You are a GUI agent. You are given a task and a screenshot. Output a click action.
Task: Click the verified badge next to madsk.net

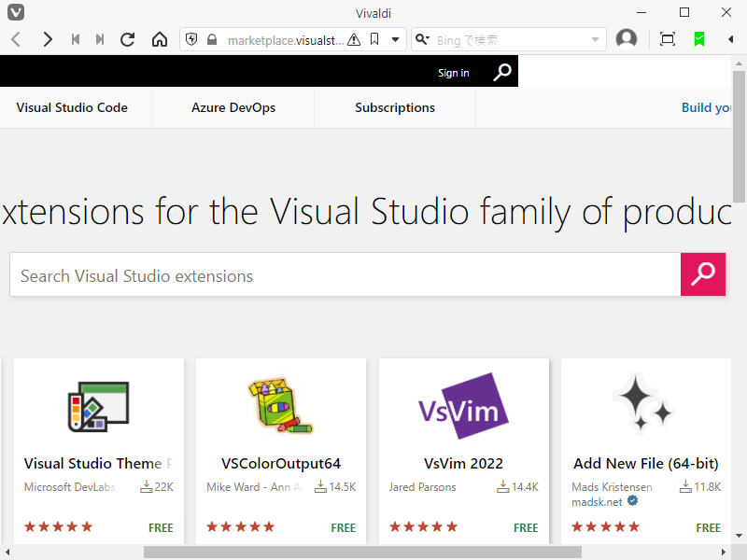coord(632,500)
